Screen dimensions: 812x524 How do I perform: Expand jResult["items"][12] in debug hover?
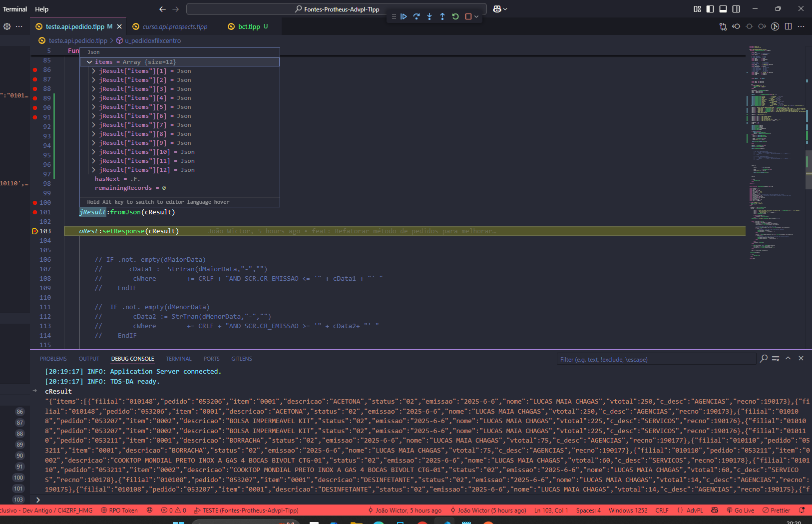pos(93,170)
